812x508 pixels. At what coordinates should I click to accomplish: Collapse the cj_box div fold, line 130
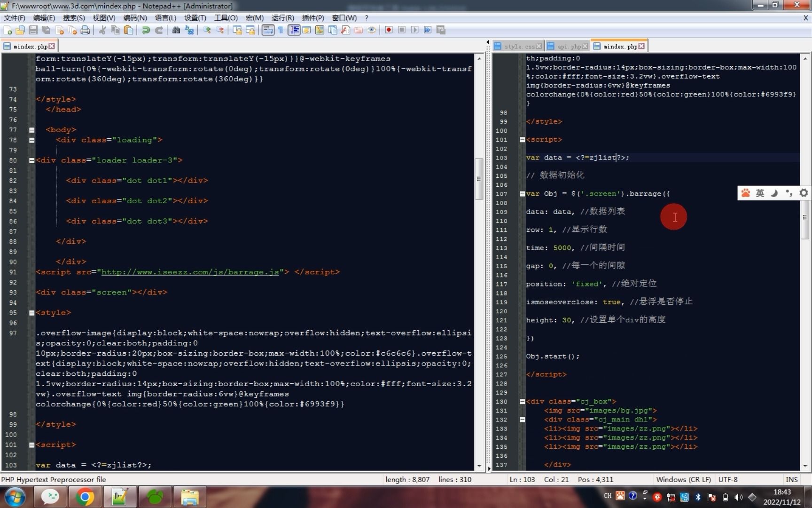tap(522, 402)
